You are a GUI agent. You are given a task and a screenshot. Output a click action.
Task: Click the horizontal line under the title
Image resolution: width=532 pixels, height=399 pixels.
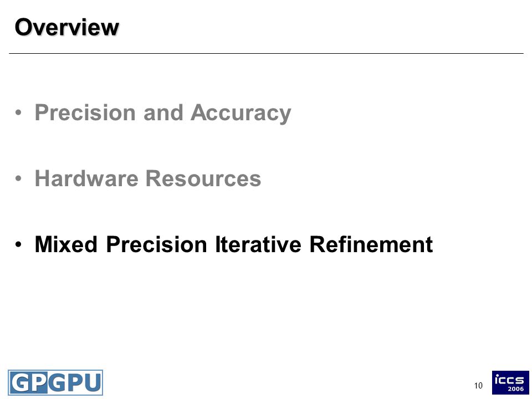pos(266,53)
